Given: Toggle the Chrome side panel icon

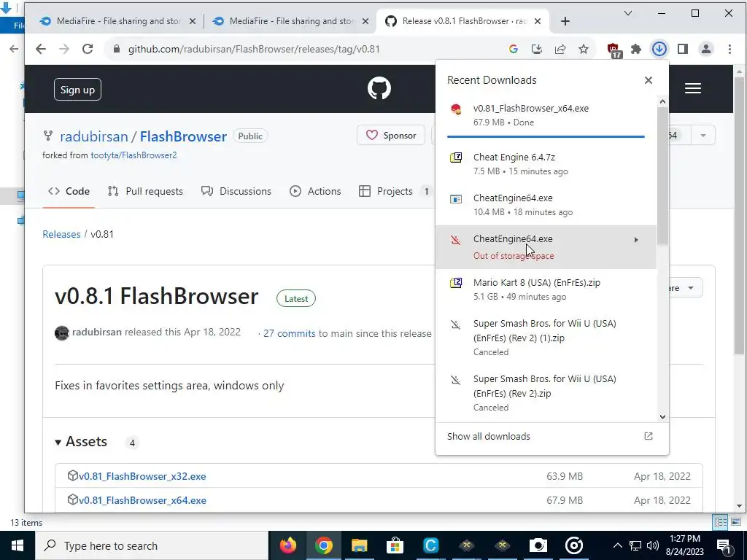Looking at the screenshot, I should (683, 49).
